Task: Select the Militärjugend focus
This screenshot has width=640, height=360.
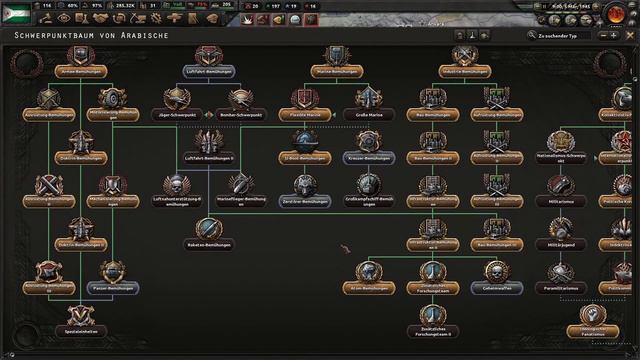Action: 561,244
